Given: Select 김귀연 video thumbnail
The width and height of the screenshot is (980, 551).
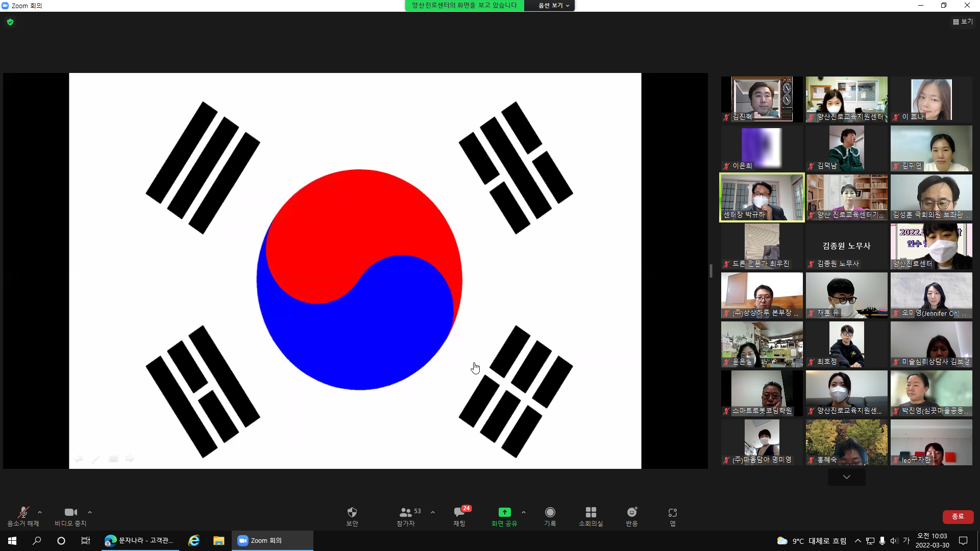Looking at the screenshot, I should point(932,148).
